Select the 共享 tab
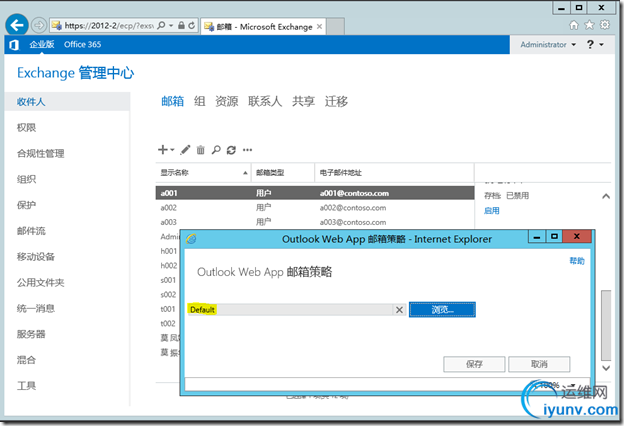Screen dimensions: 624x426 (303, 101)
